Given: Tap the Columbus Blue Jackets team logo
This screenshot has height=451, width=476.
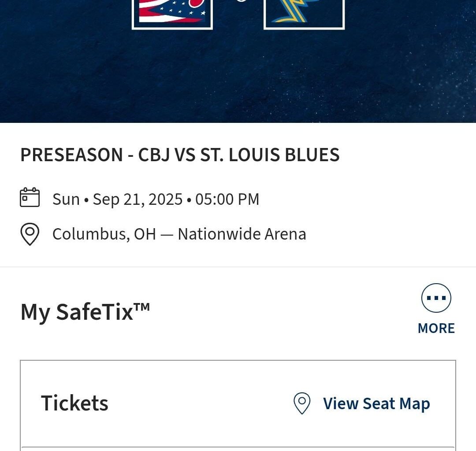Looking at the screenshot, I should 172,13.
